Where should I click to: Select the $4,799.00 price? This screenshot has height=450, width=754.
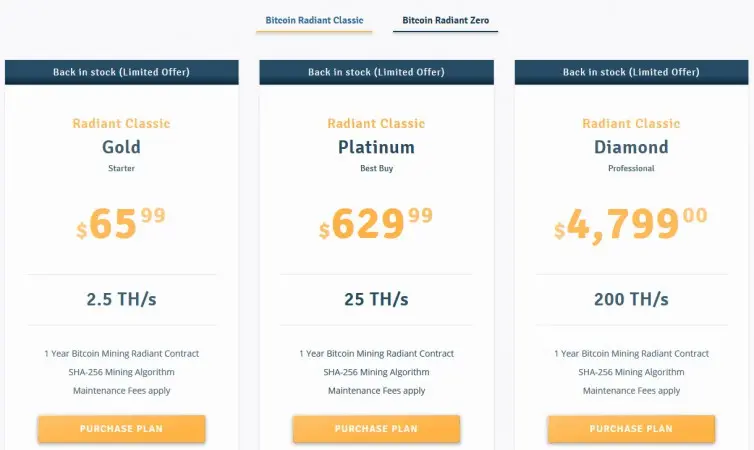pos(631,225)
